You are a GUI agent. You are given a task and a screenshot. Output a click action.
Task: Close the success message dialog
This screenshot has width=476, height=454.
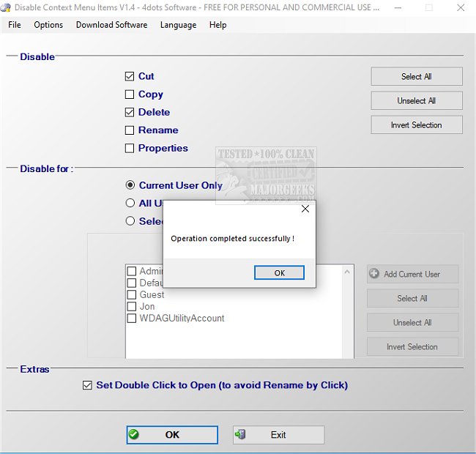(305, 209)
